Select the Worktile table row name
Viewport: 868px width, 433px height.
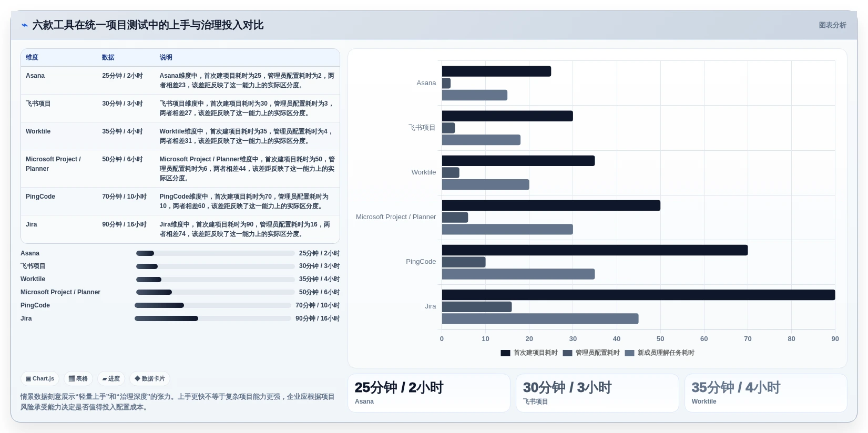(38, 131)
